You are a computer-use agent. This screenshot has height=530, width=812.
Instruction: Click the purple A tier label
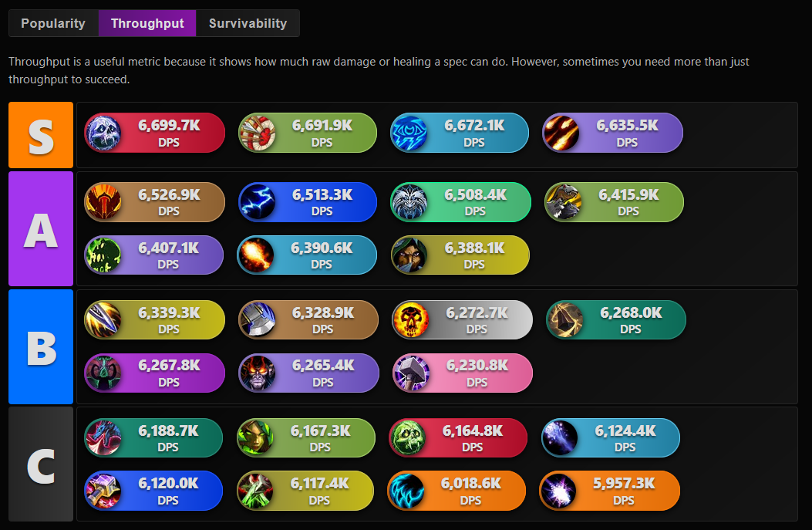tap(41, 228)
